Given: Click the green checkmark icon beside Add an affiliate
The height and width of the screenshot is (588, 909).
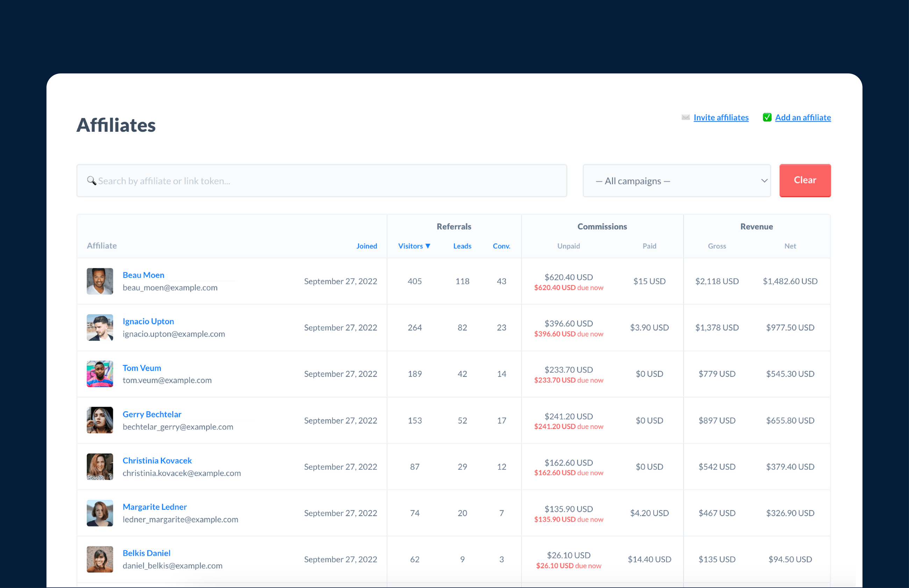Looking at the screenshot, I should [767, 117].
